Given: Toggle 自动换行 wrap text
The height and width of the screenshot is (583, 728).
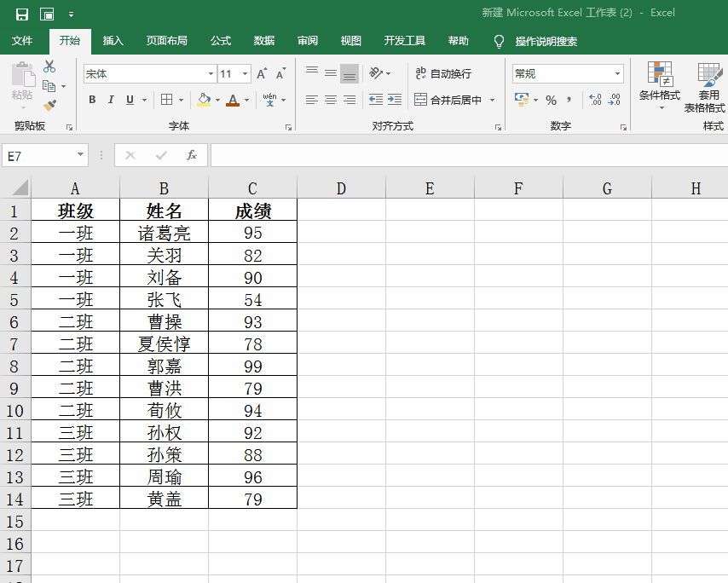Looking at the screenshot, I should coord(442,74).
